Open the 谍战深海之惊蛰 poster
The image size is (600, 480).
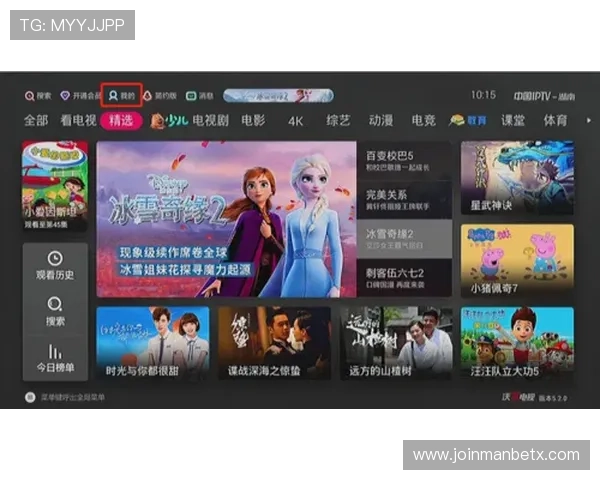click(274, 343)
